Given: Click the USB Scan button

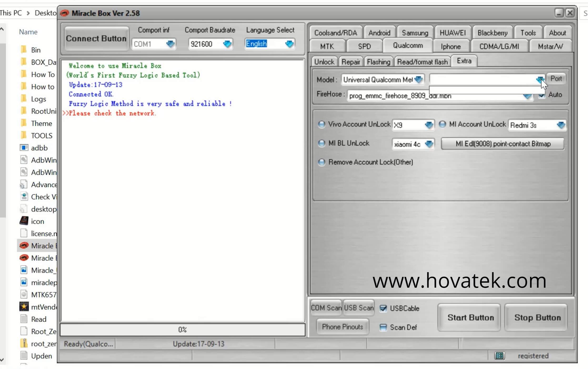Looking at the screenshot, I should tap(359, 308).
